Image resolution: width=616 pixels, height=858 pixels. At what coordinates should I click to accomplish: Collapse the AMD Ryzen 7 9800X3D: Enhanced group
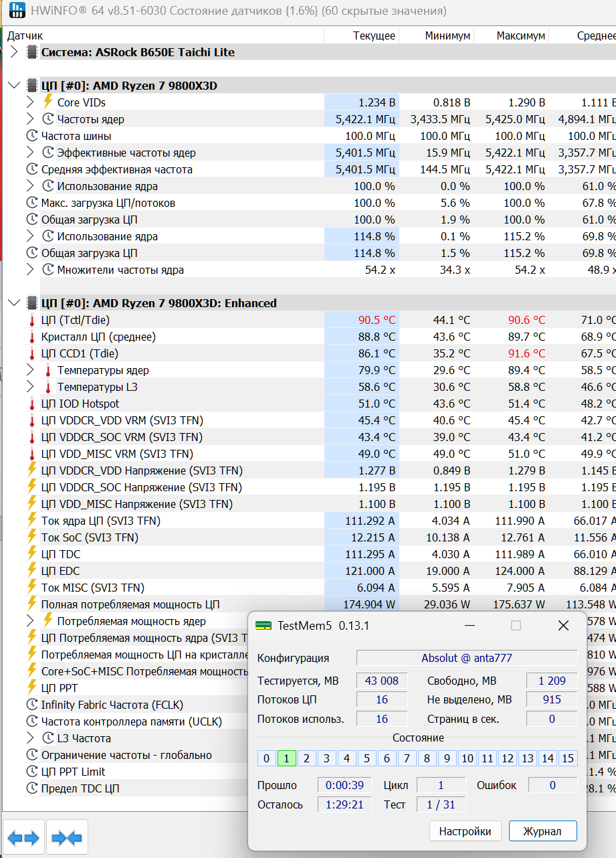coord(14,303)
